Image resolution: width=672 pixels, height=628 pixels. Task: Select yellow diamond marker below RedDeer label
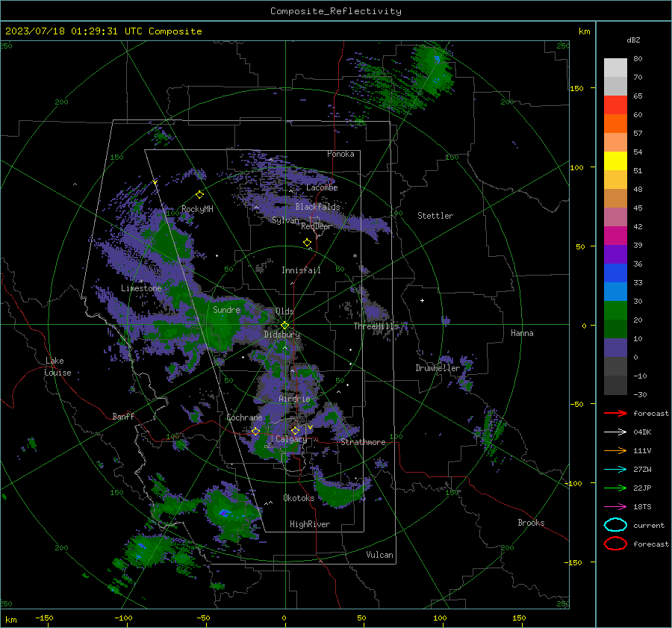click(307, 243)
